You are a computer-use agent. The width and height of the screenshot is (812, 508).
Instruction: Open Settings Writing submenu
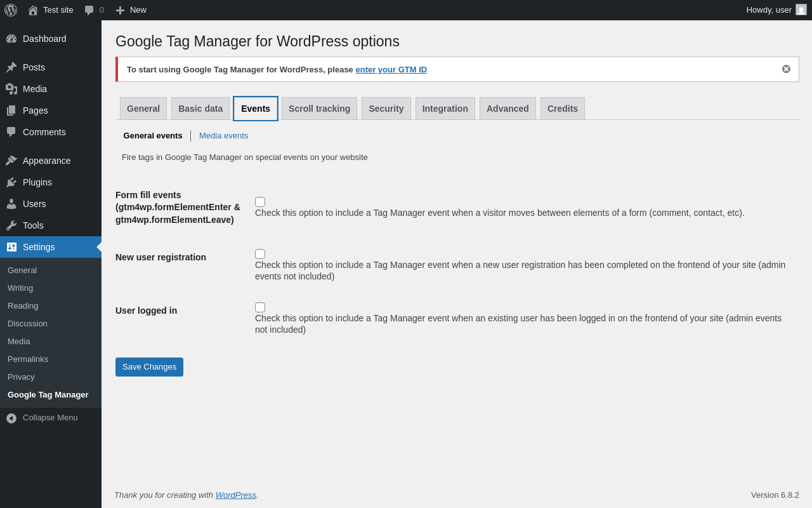coord(20,288)
